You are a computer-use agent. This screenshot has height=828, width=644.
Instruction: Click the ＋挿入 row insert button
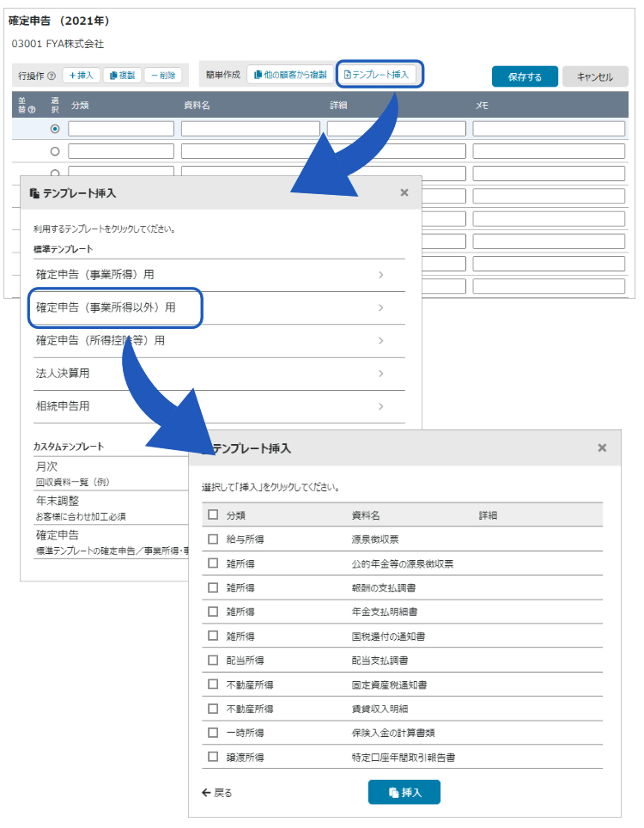tap(82, 76)
